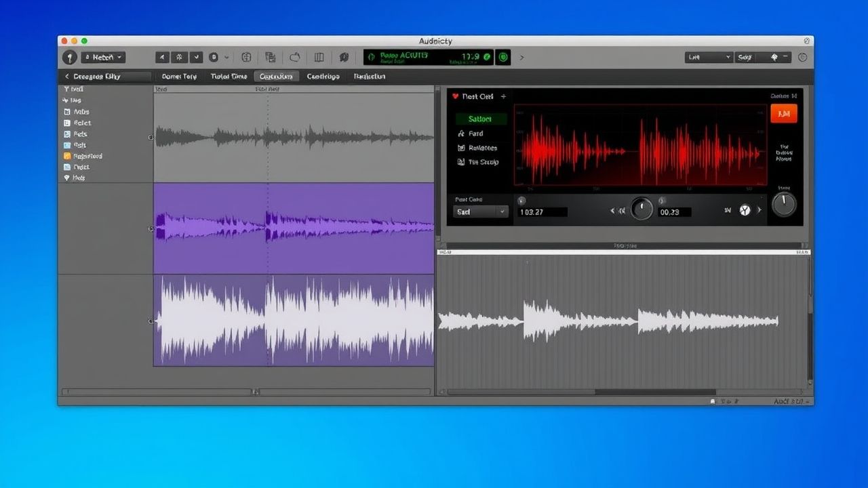Select the Fndet item in the sidebar
Viewport: 868px width, 488px height.
77,167
